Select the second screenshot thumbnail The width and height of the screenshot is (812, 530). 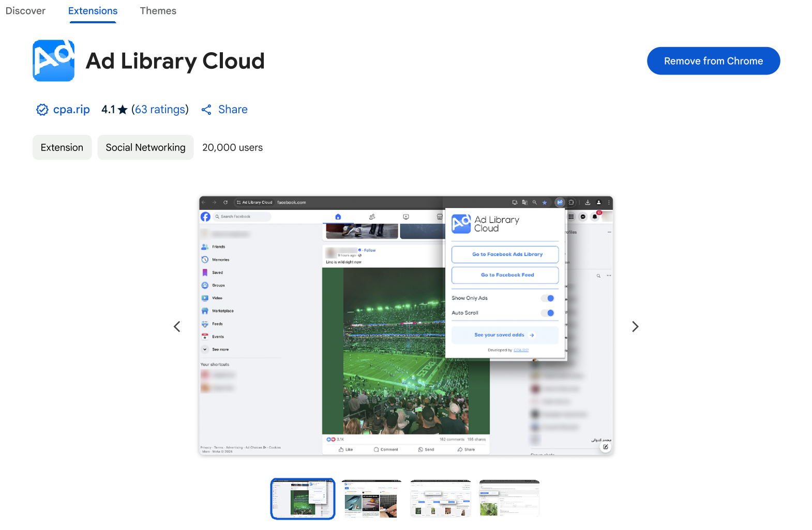click(x=371, y=498)
